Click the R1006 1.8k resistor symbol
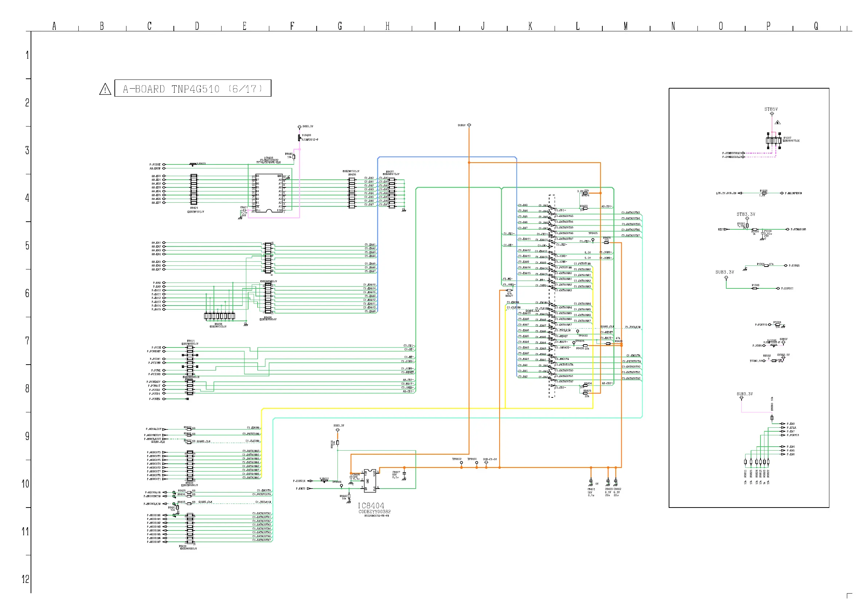868x614 pixels. (x=764, y=193)
